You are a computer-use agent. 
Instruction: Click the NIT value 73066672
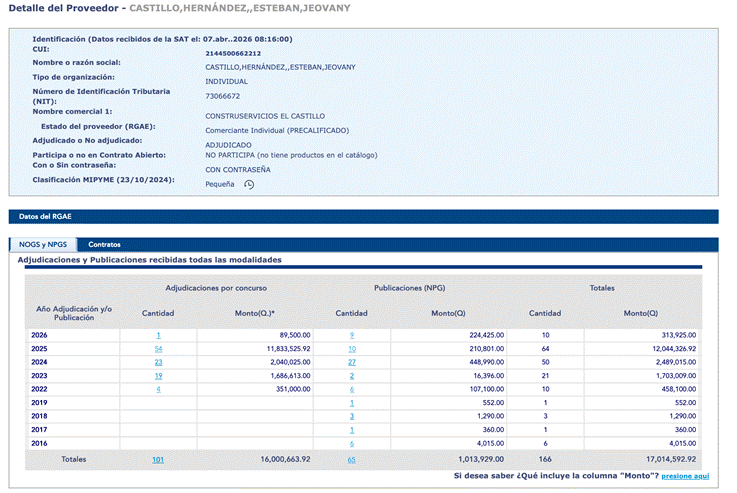[x=222, y=96]
